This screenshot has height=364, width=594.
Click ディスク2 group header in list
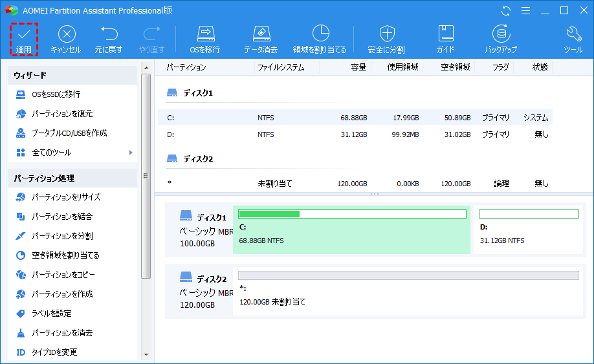click(190, 158)
